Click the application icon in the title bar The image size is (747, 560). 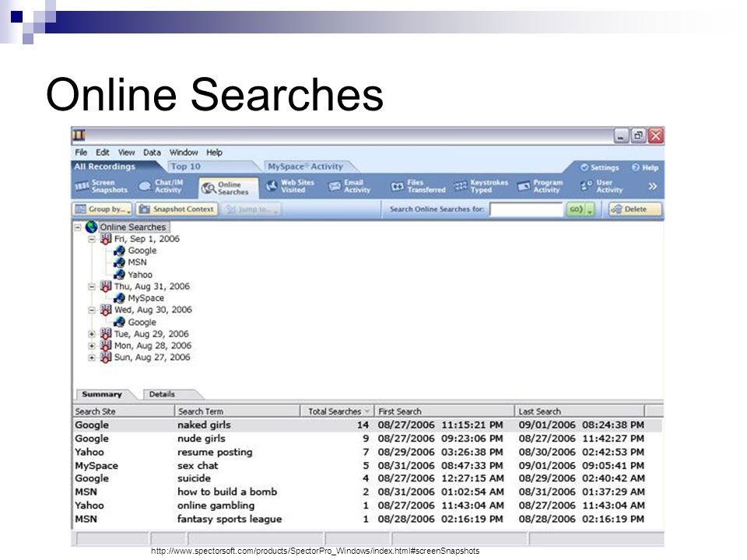coord(79,135)
